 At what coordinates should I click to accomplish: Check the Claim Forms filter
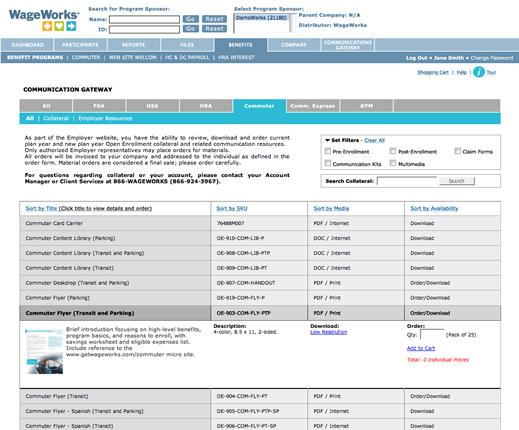click(458, 151)
